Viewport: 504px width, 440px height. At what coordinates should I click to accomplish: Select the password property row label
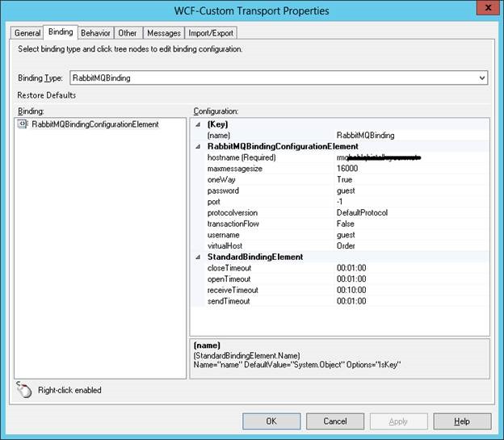click(x=223, y=191)
